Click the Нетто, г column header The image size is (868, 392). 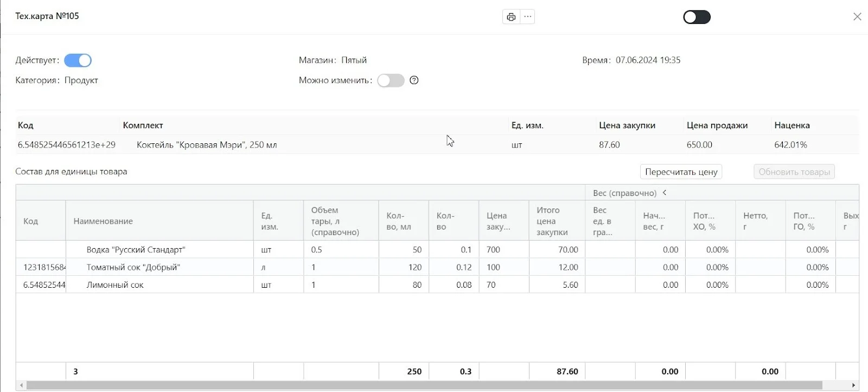click(x=760, y=221)
